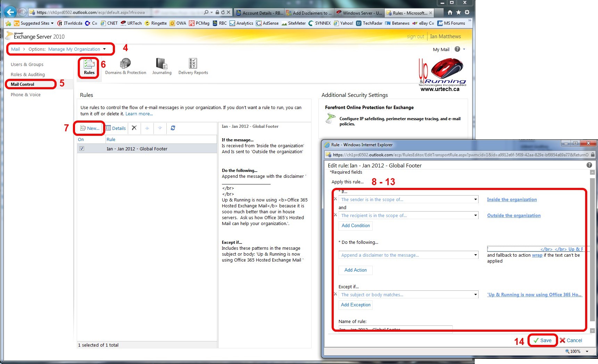Open the Journaling section icon
Image resolution: width=598 pixels, height=364 pixels.
[161, 67]
